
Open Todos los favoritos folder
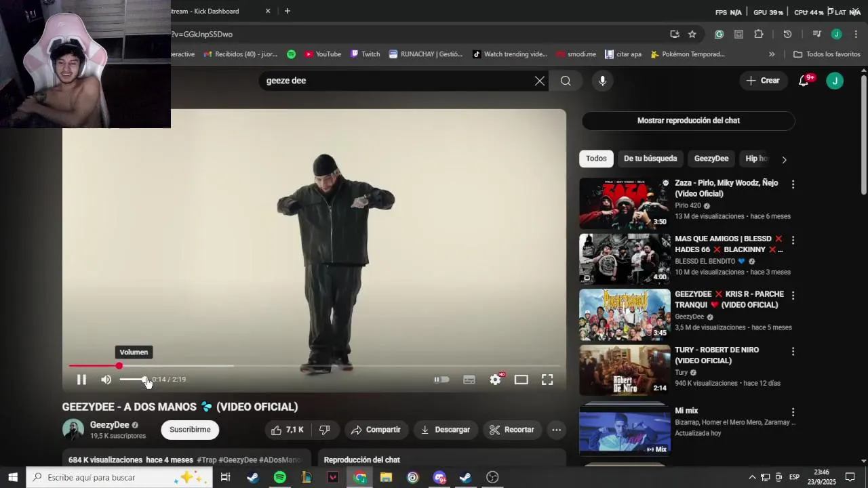click(827, 54)
